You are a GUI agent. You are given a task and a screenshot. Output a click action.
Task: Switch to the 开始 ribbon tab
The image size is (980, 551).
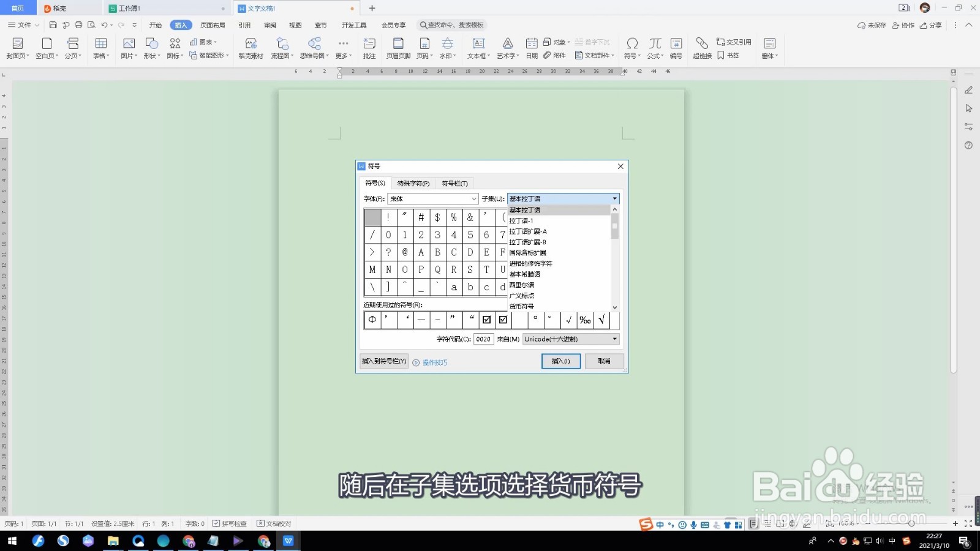(156, 25)
